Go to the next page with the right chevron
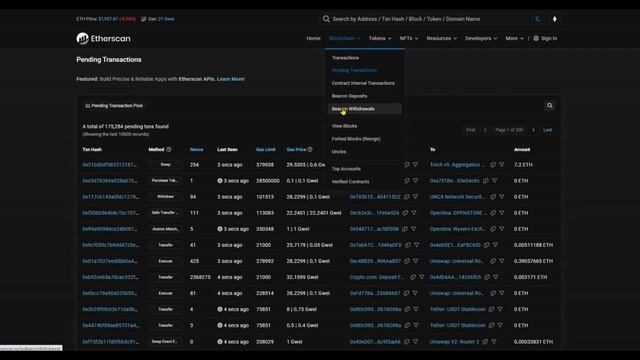Viewport: 640px width, 360px height. click(x=533, y=130)
